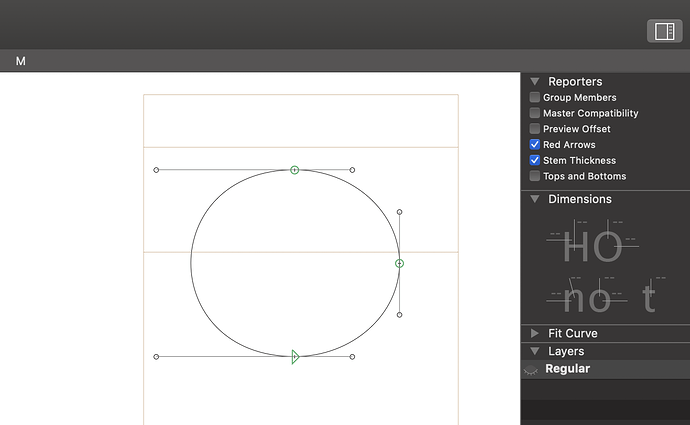Disable the Stem Thickness reporter
Viewport: 690px width, 425px height.
click(x=535, y=160)
